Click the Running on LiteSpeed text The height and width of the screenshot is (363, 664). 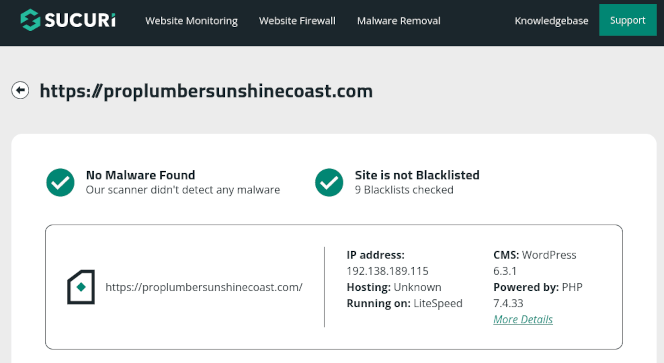(x=404, y=303)
